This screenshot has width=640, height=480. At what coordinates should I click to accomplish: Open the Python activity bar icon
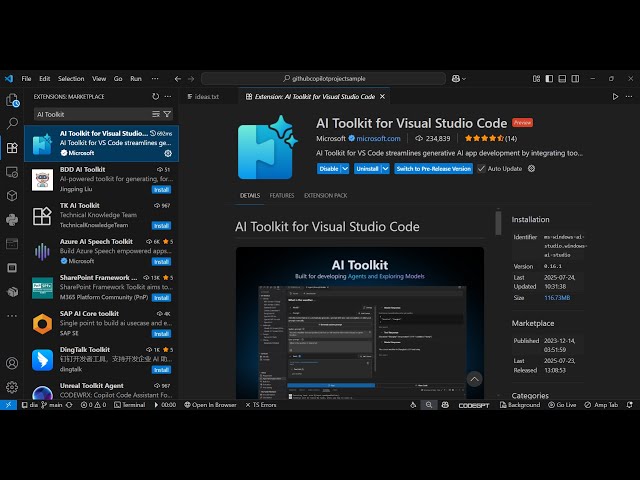click(12, 220)
